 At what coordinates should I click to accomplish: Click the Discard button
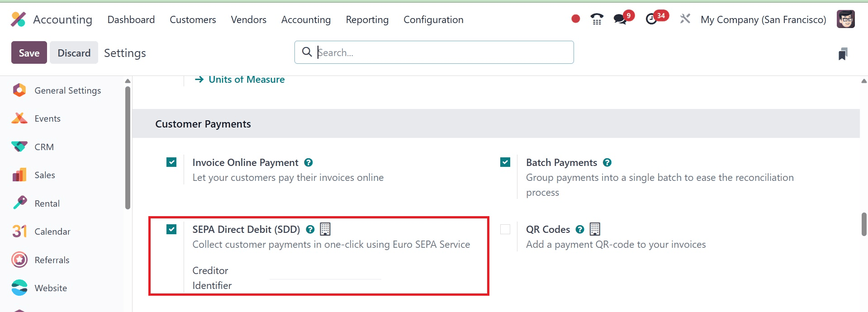tap(74, 52)
